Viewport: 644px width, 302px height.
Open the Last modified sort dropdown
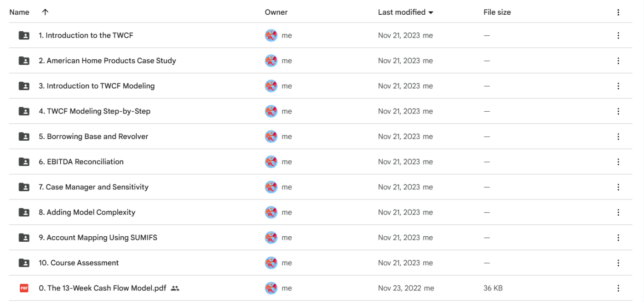[431, 12]
